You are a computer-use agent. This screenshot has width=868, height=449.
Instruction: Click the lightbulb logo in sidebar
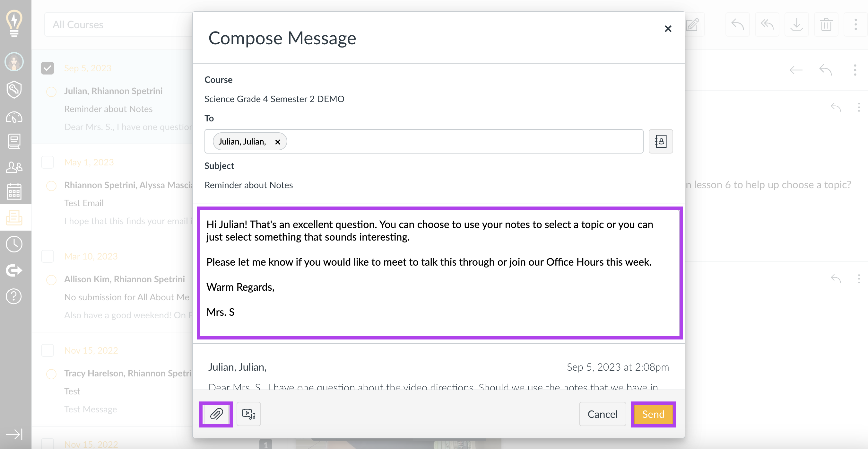14,23
